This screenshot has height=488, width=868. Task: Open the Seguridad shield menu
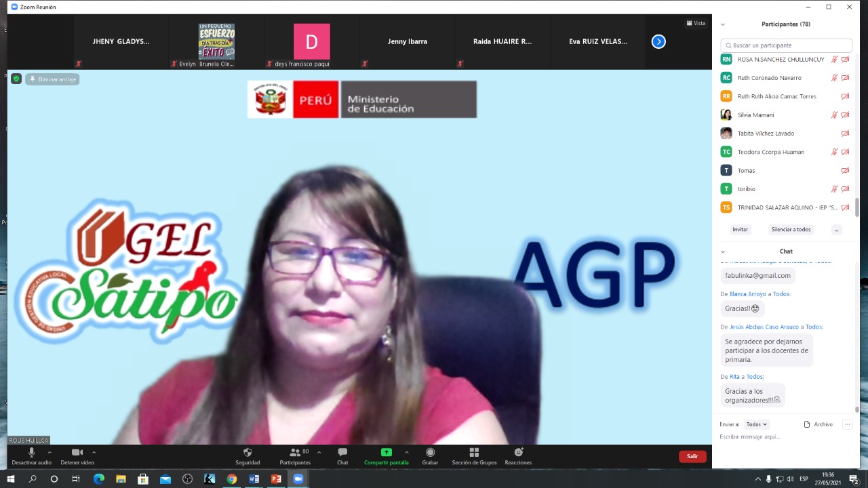tap(248, 456)
